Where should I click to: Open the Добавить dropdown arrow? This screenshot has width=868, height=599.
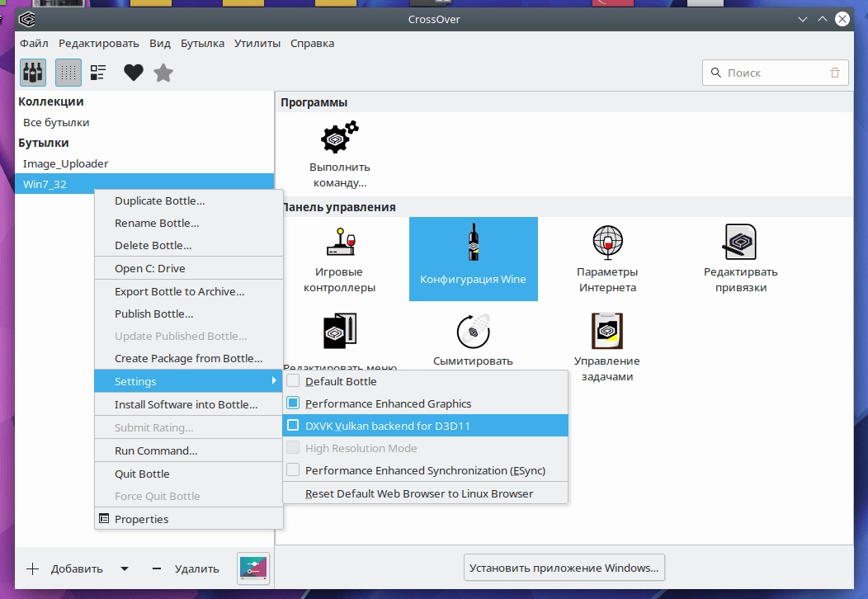pyautogui.click(x=125, y=568)
